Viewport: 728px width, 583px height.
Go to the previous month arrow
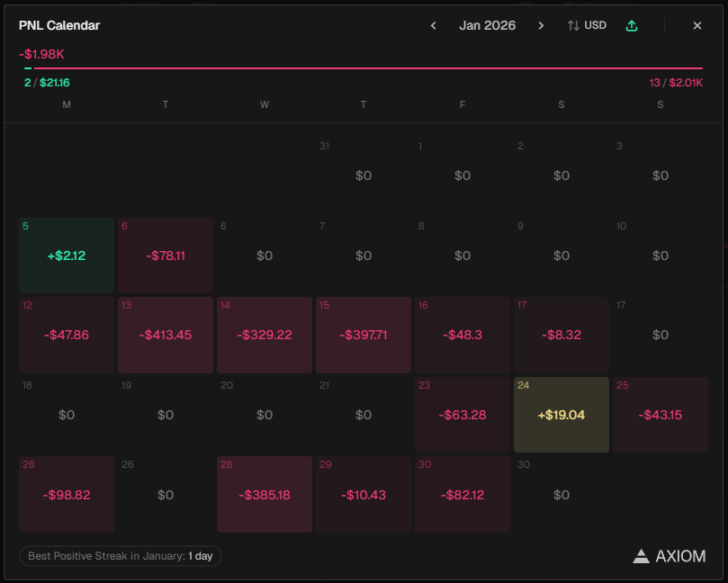(x=433, y=25)
